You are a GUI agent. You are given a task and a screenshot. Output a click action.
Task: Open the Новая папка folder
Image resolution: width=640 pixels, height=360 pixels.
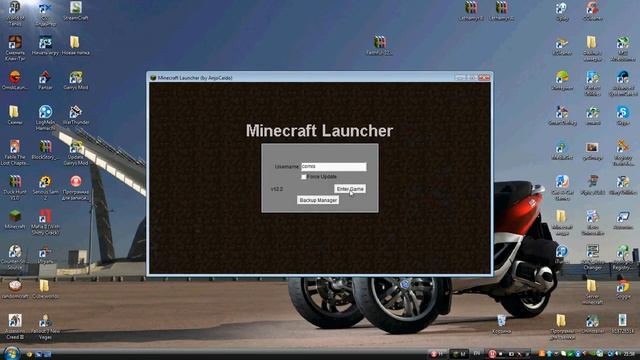[76, 46]
